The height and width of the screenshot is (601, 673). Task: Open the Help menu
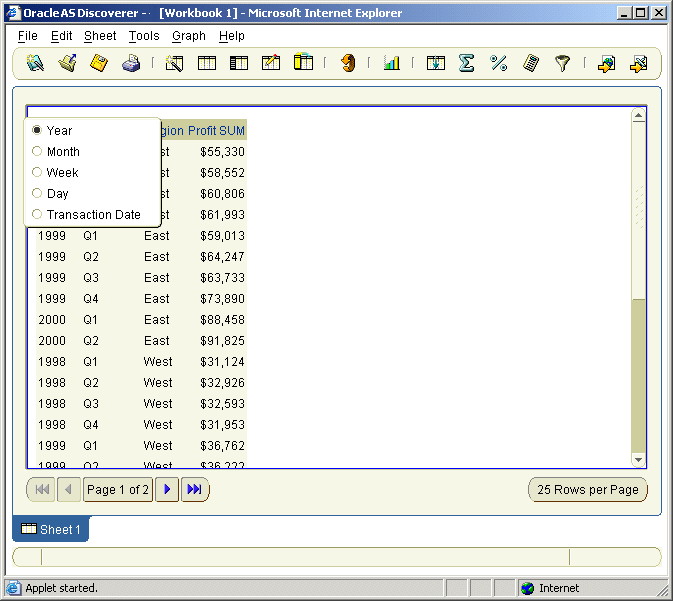(x=232, y=36)
